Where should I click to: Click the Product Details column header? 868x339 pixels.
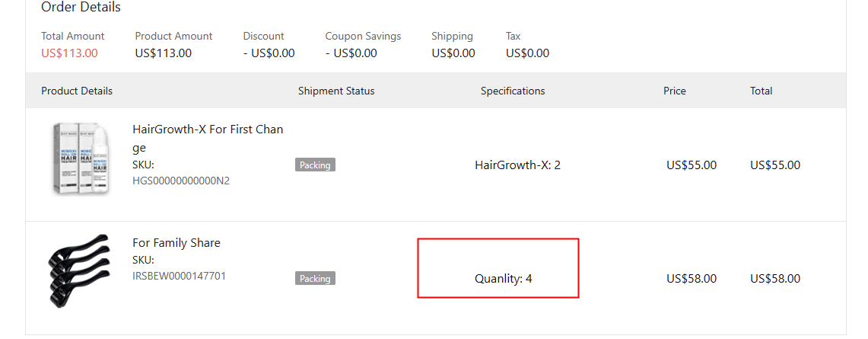tap(77, 91)
